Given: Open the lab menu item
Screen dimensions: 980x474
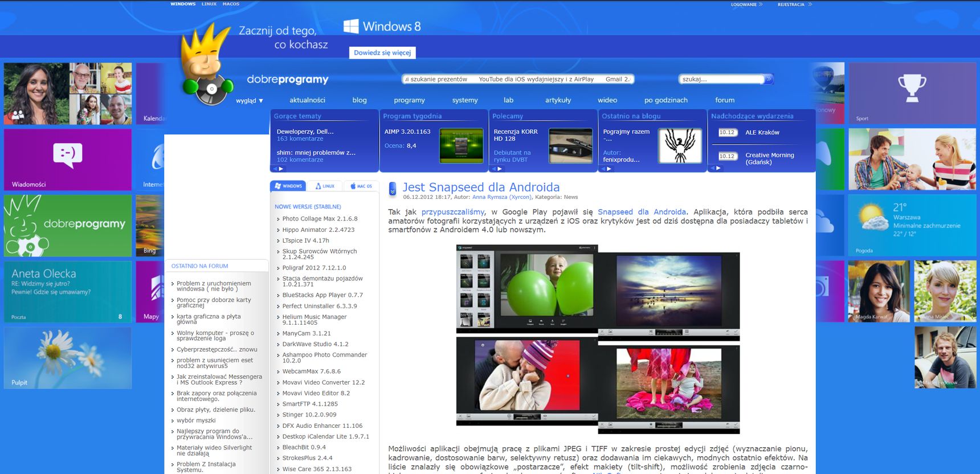Looking at the screenshot, I should click(x=508, y=100).
